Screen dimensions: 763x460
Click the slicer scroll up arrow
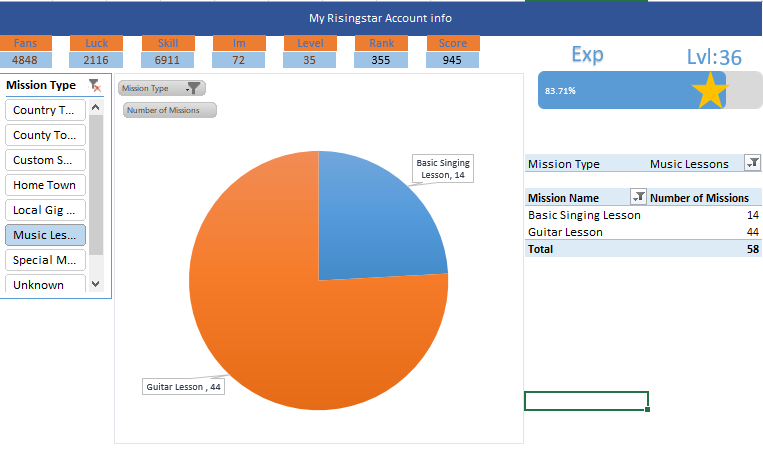[x=96, y=107]
